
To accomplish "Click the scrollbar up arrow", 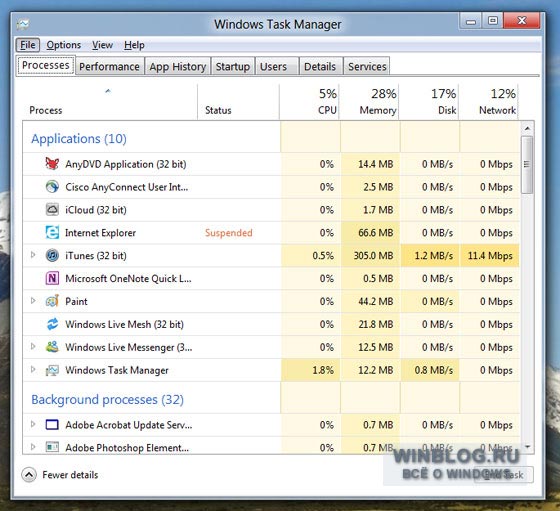I will click(x=528, y=128).
